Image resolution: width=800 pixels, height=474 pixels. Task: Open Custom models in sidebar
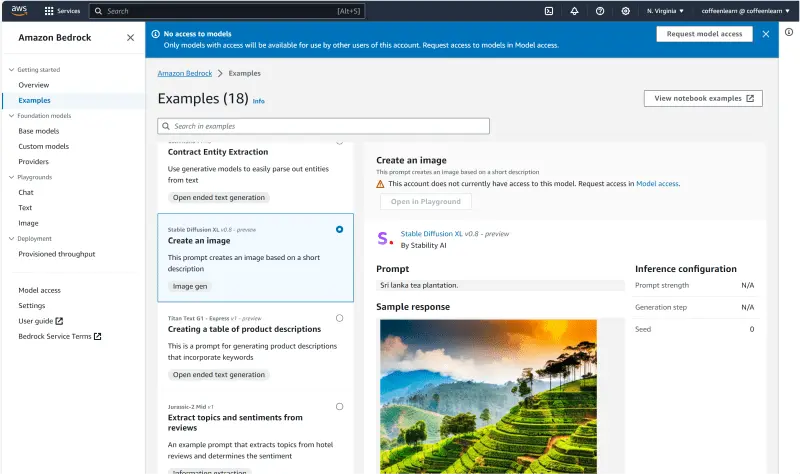coord(43,146)
